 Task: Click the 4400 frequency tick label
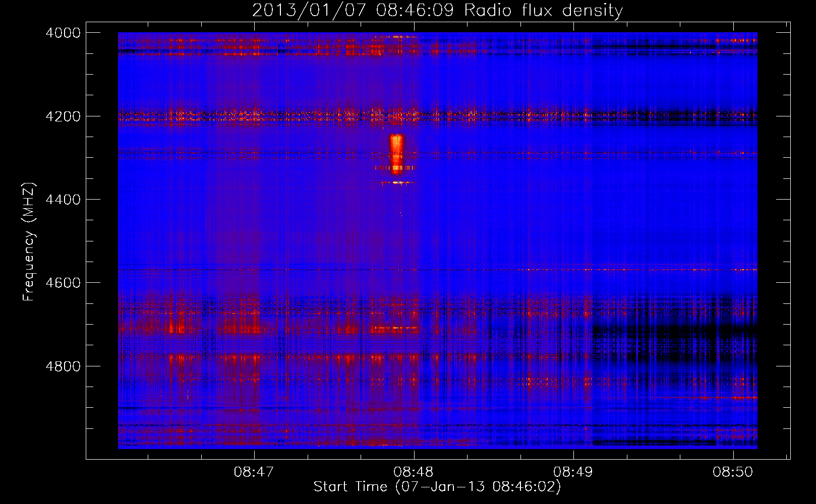[63, 200]
